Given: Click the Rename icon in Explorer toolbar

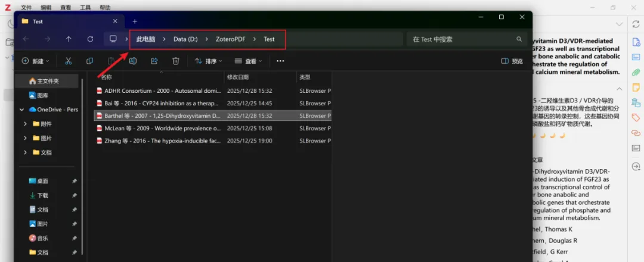Looking at the screenshot, I should (132, 61).
